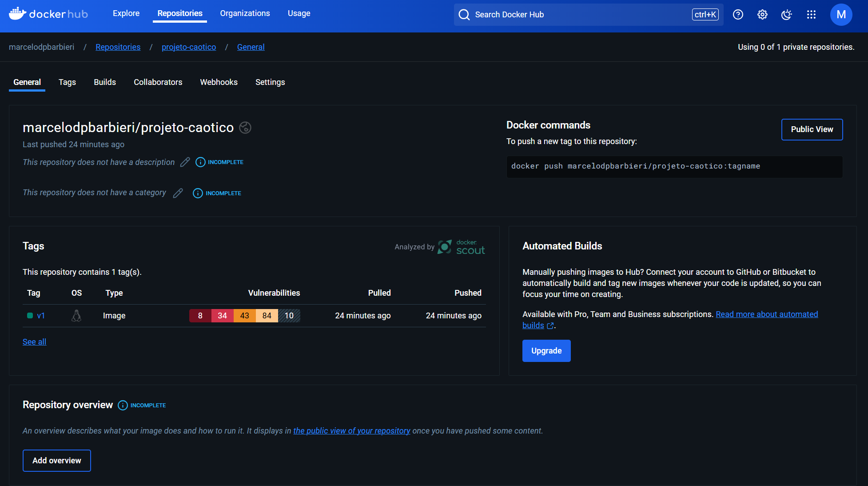Click the Repository overview incomplete info icon
868x486 pixels.
pos(123,406)
